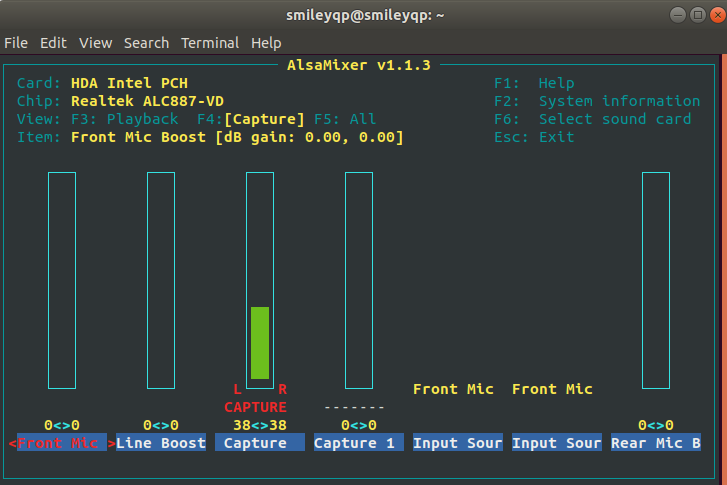Screen dimensions: 727x485
Task: Click the window title smileyqp@smileyqp
Action: [x=365, y=15]
